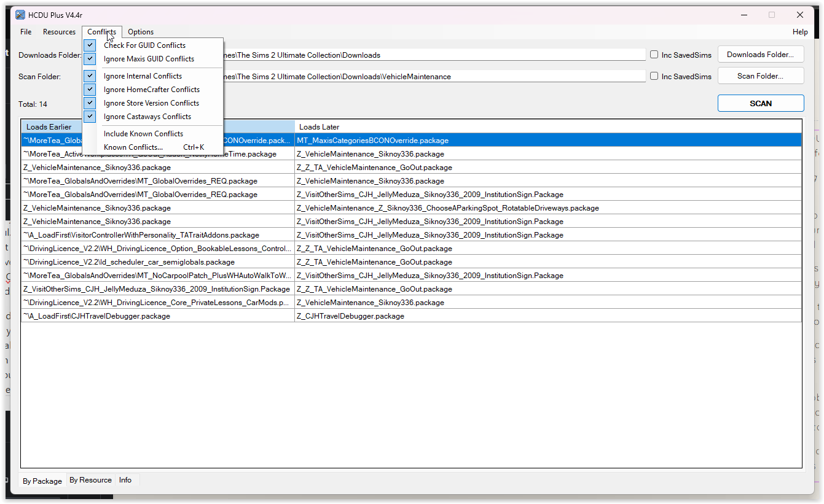Click the HCDU Plus icon in title bar
This screenshot has width=824, height=504.
22,14
